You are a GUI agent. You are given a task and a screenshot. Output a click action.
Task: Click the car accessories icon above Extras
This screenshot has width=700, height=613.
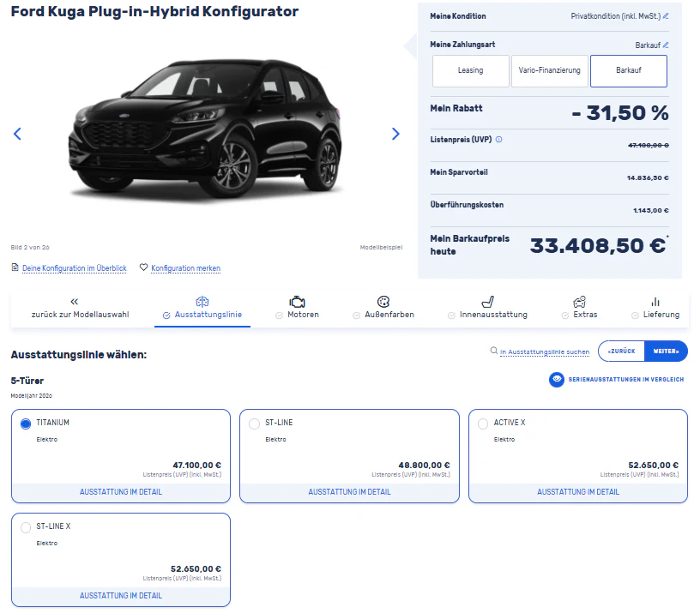579,302
